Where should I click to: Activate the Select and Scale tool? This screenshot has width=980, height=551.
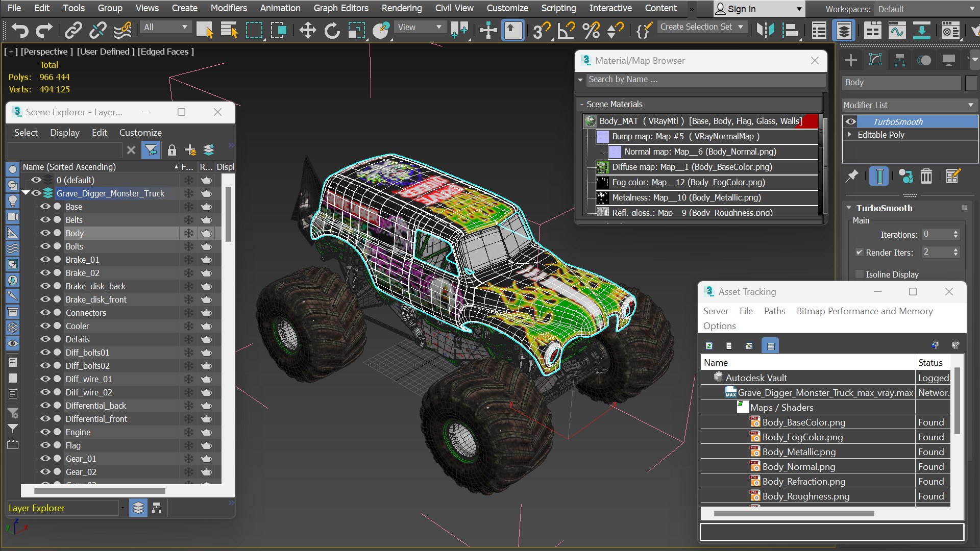coord(357,31)
